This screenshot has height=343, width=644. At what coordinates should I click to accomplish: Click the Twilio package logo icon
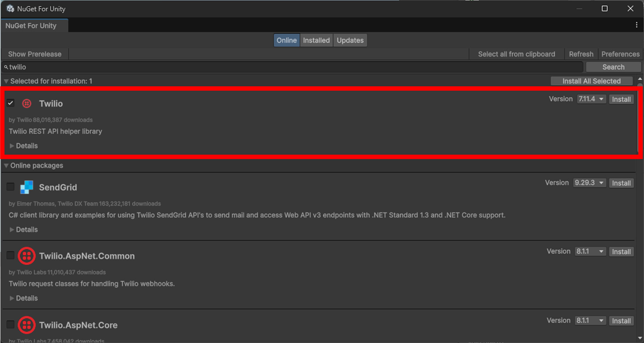pyautogui.click(x=27, y=103)
